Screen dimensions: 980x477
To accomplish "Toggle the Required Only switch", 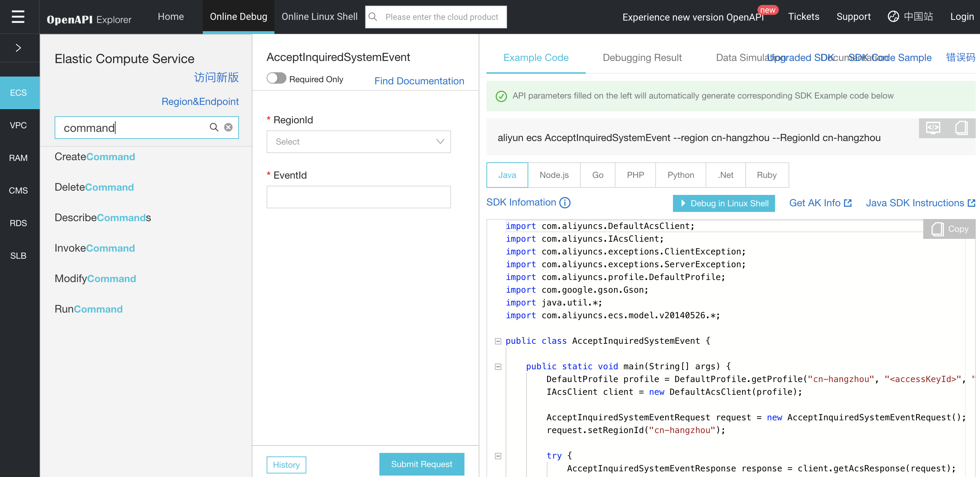I will coord(276,78).
